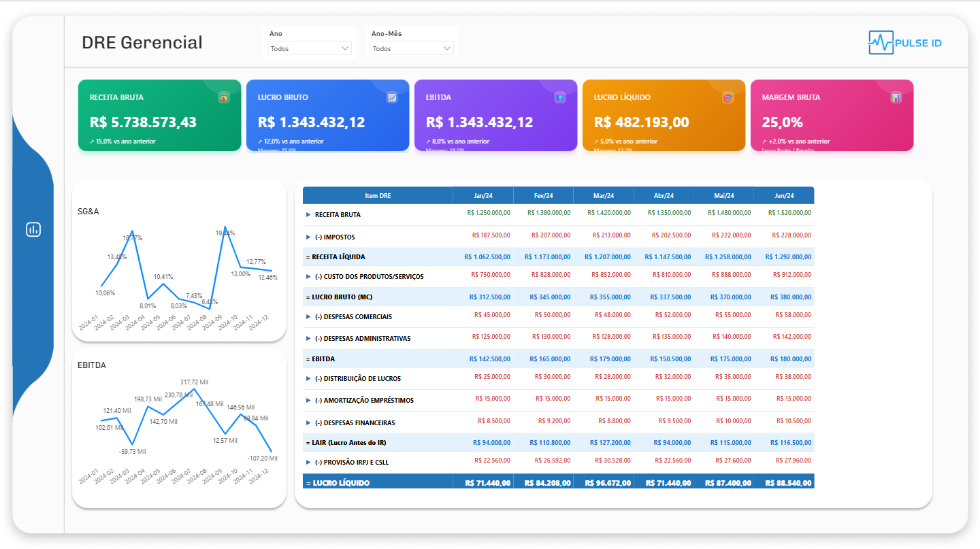Click the chart badge icon on Lucro Bruto card

point(392,97)
